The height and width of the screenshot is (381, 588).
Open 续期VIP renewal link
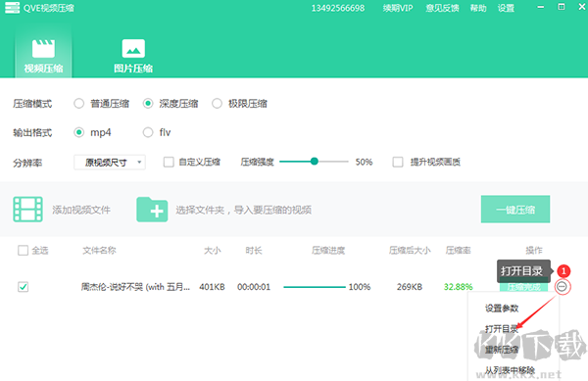point(398,8)
